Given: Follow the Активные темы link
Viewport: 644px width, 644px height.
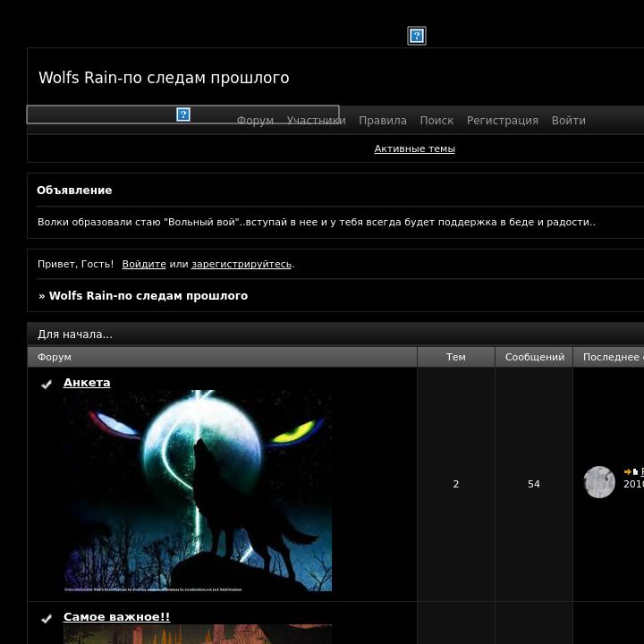Looking at the screenshot, I should pos(414,148).
